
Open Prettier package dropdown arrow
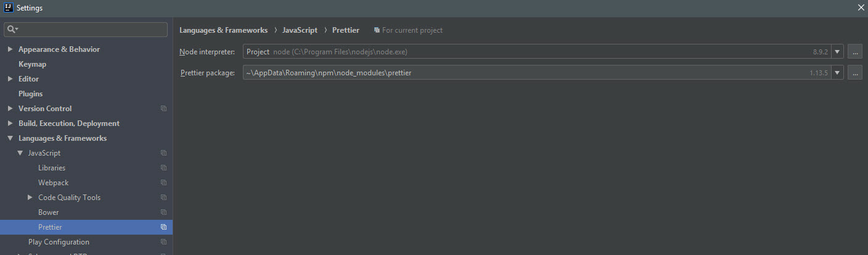pyautogui.click(x=837, y=73)
